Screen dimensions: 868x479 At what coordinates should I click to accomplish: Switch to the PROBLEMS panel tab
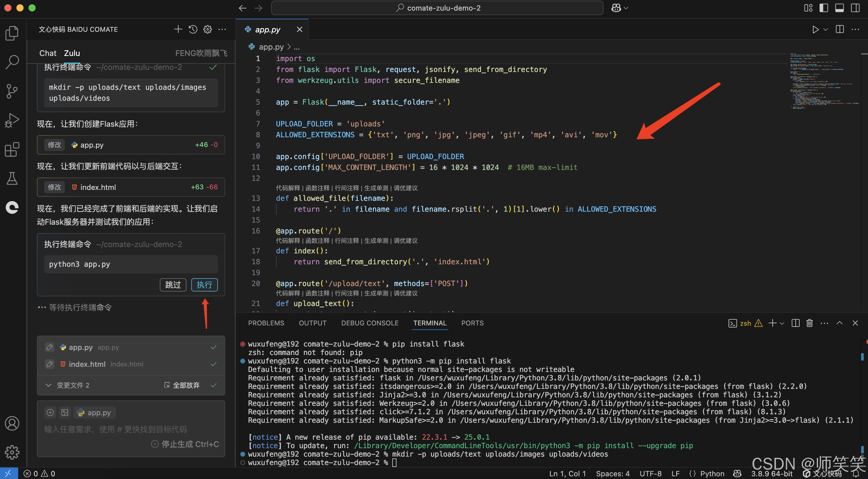pyautogui.click(x=266, y=323)
